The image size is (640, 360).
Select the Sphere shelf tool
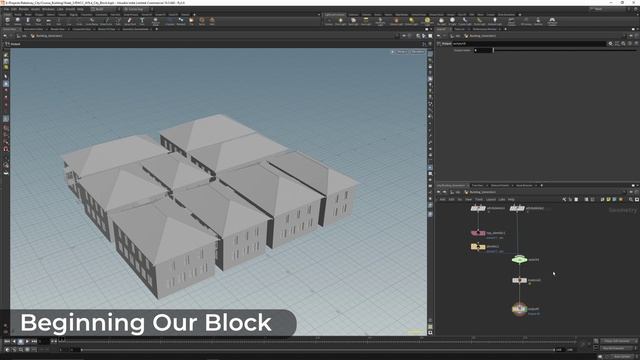click(x=18, y=21)
